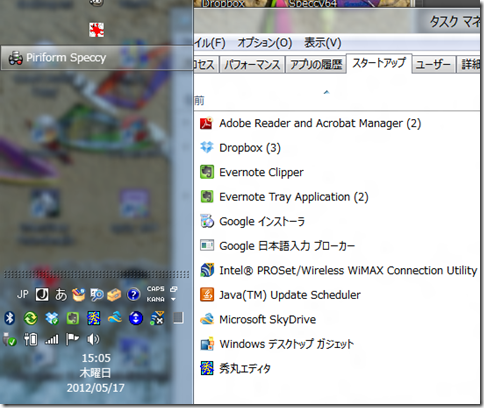
Task: Click the language bar restore button
Action: [x=173, y=289]
